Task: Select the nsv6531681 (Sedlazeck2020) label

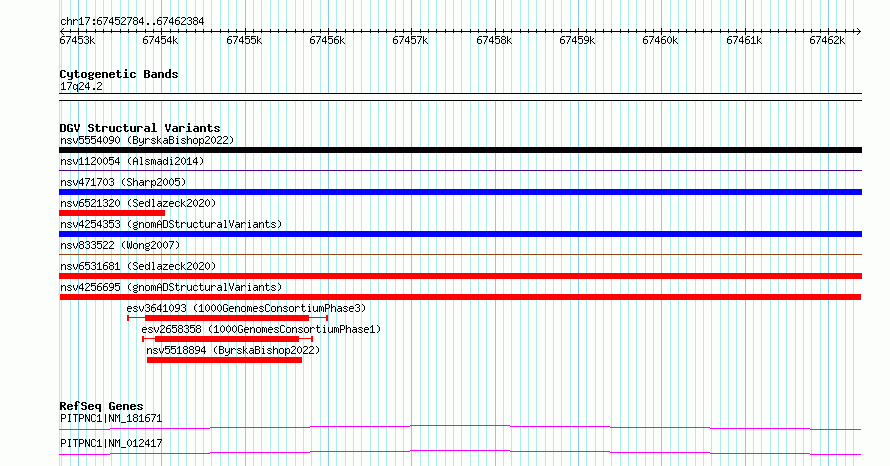Action: click(x=138, y=266)
